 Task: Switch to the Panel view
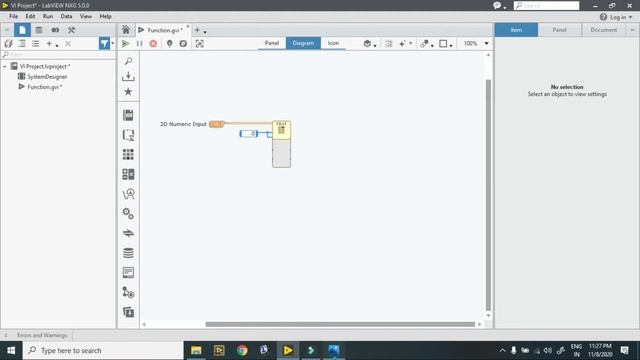pos(272,43)
